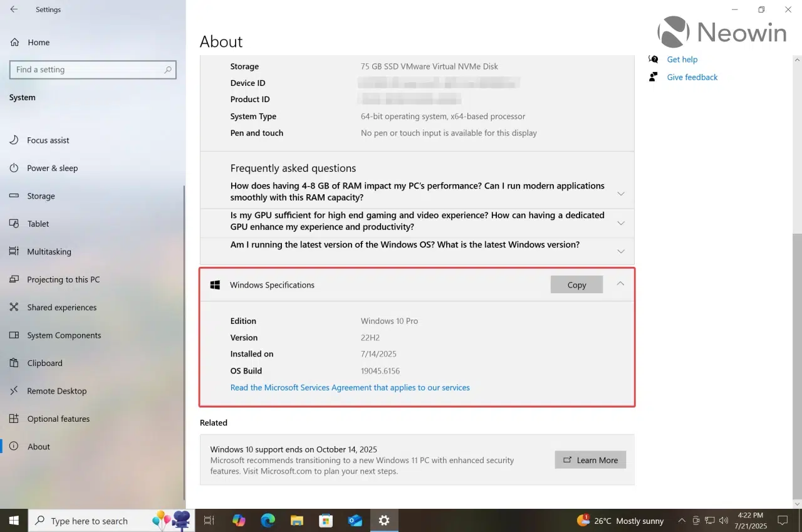The width and height of the screenshot is (802, 532).
Task: Open the weather widget showing 26°C
Action: pyautogui.click(x=620, y=521)
